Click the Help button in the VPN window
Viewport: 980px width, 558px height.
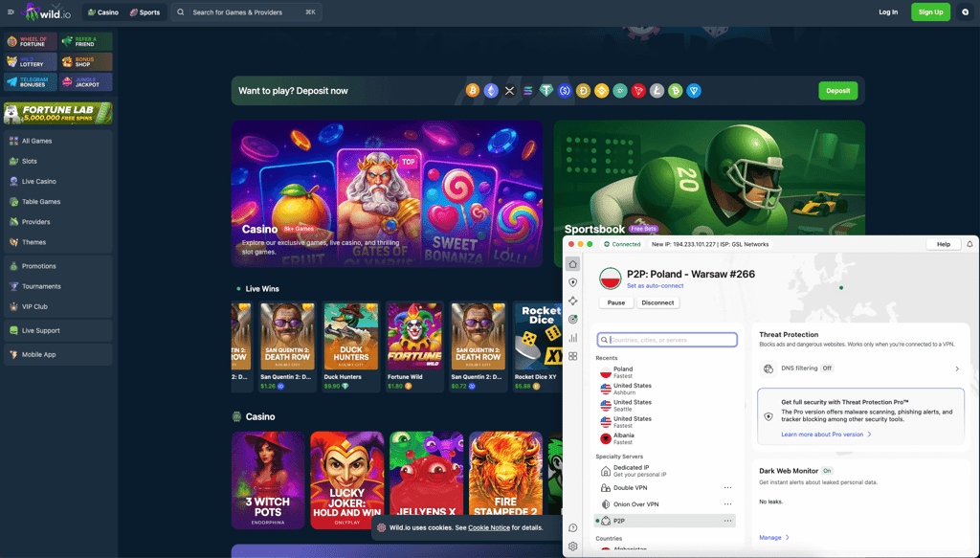tap(943, 244)
